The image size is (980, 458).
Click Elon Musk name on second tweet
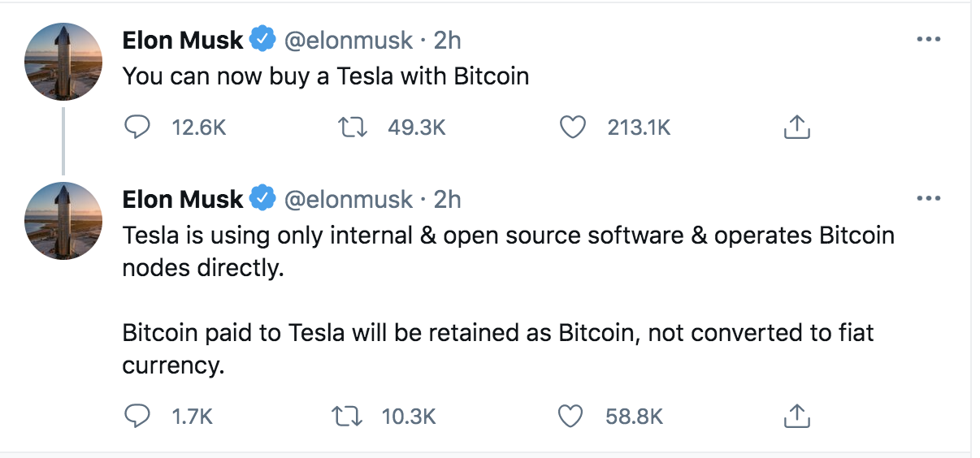(183, 198)
